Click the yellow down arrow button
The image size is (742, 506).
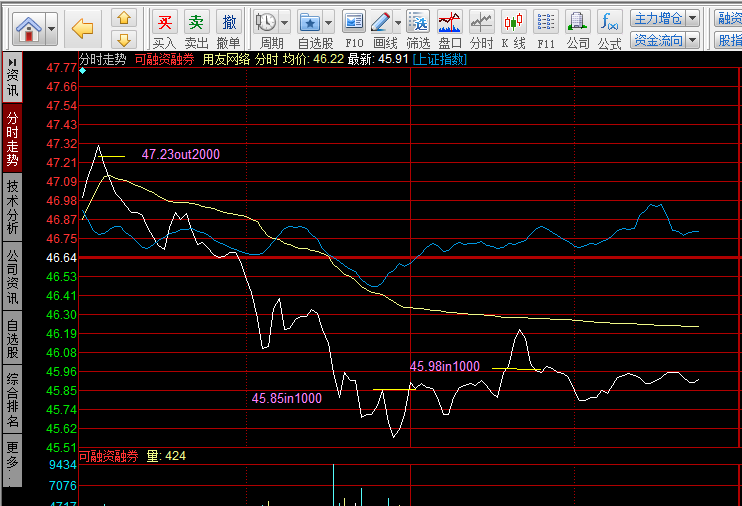pos(124,40)
